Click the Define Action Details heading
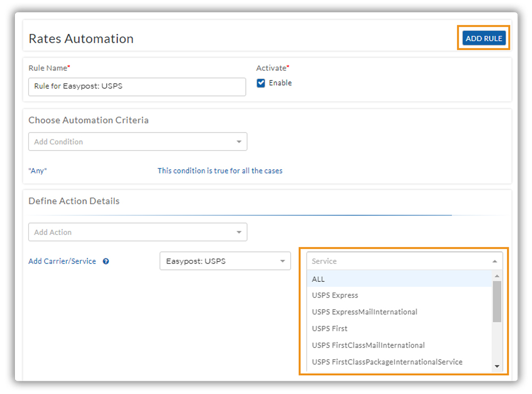 tap(74, 201)
